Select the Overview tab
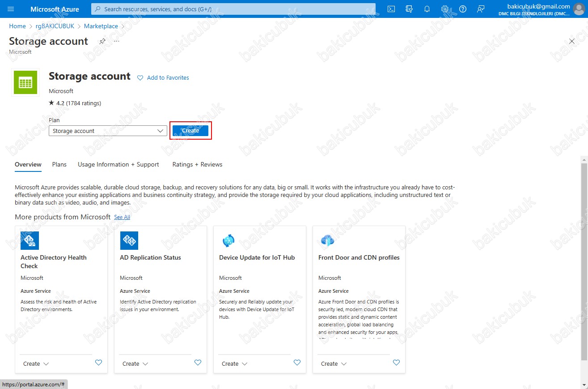 coord(28,165)
